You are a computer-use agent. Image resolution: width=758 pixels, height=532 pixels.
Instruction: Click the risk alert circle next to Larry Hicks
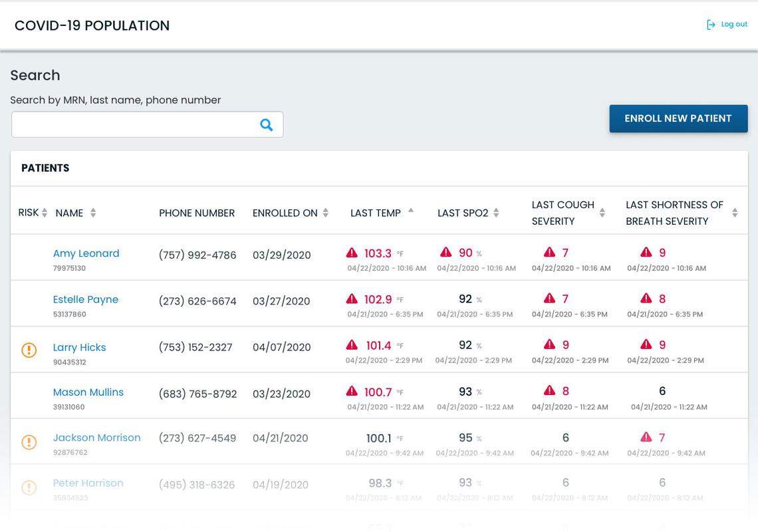coord(28,348)
